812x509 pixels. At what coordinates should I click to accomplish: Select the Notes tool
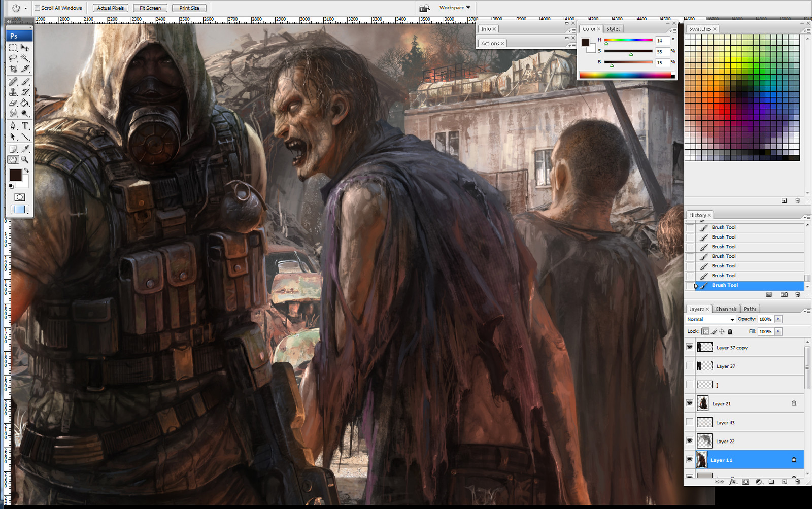pyautogui.click(x=13, y=149)
